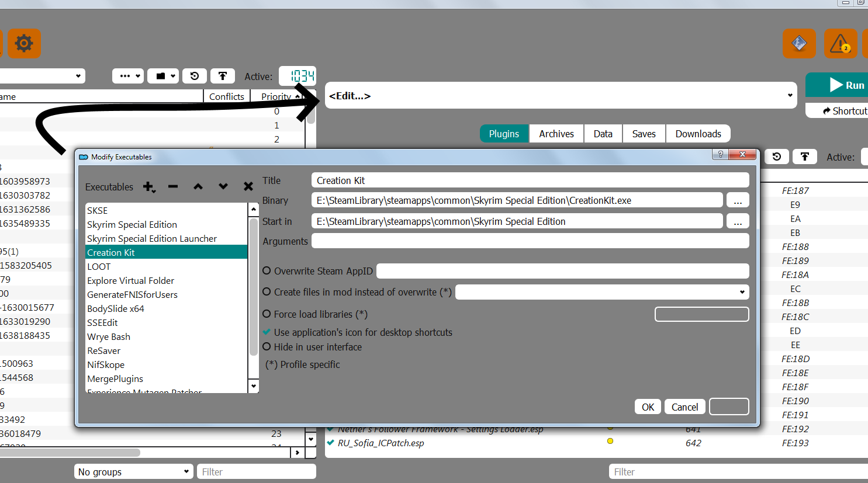This screenshot has width=868, height=483.
Task: Open the <Edit...> executable dropdown
Action: 561,95
